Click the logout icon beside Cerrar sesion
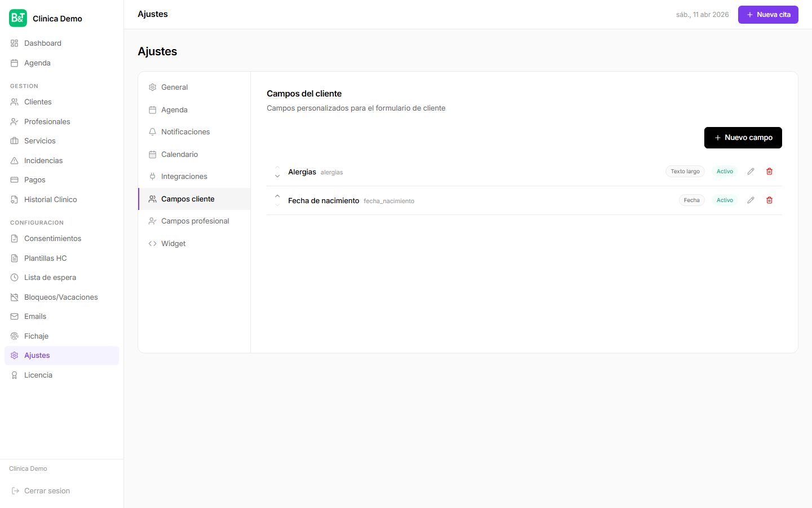 pyautogui.click(x=16, y=491)
